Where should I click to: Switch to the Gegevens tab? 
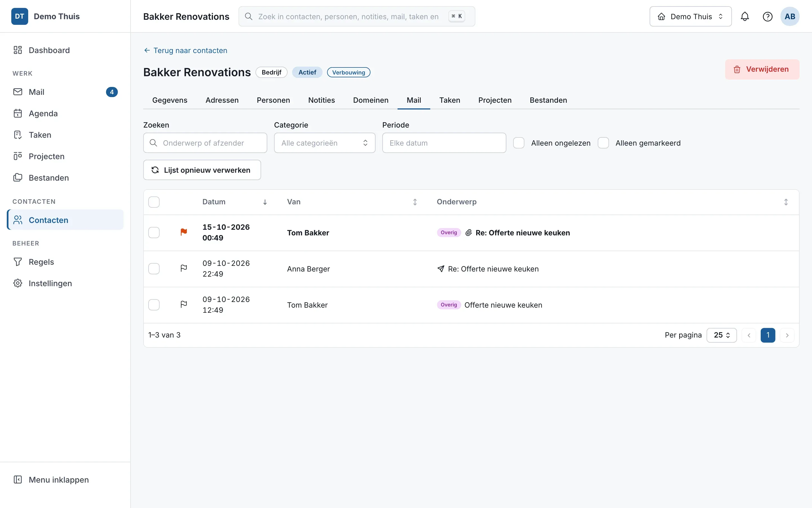[x=170, y=100]
